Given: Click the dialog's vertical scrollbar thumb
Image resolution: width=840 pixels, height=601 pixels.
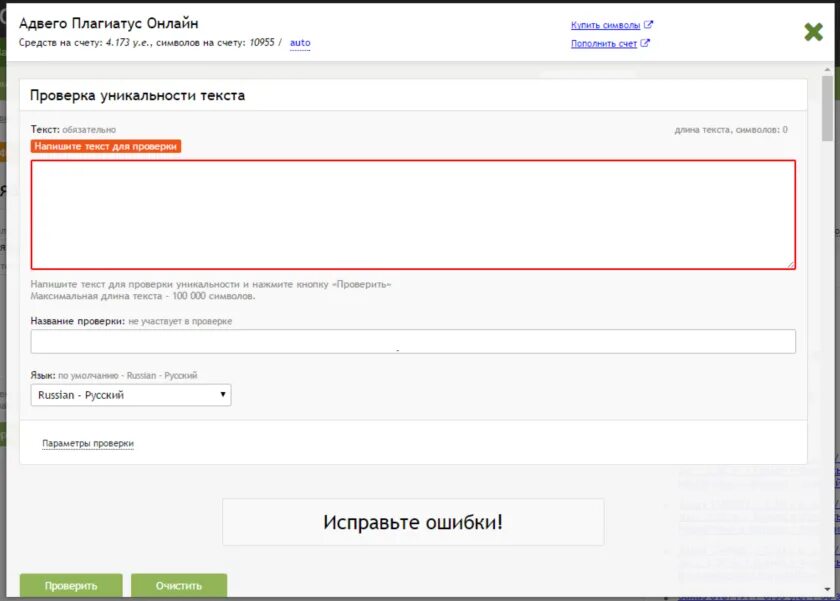Looking at the screenshot, I should click(x=828, y=108).
